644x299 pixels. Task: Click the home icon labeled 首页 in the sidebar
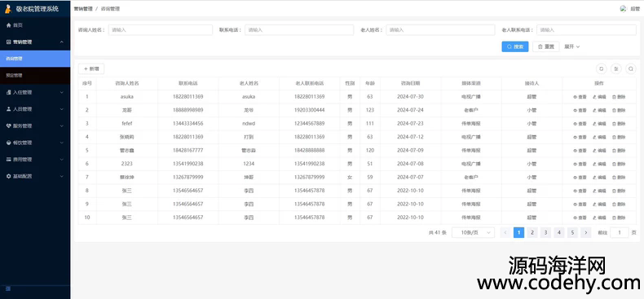click(x=9, y=25)
